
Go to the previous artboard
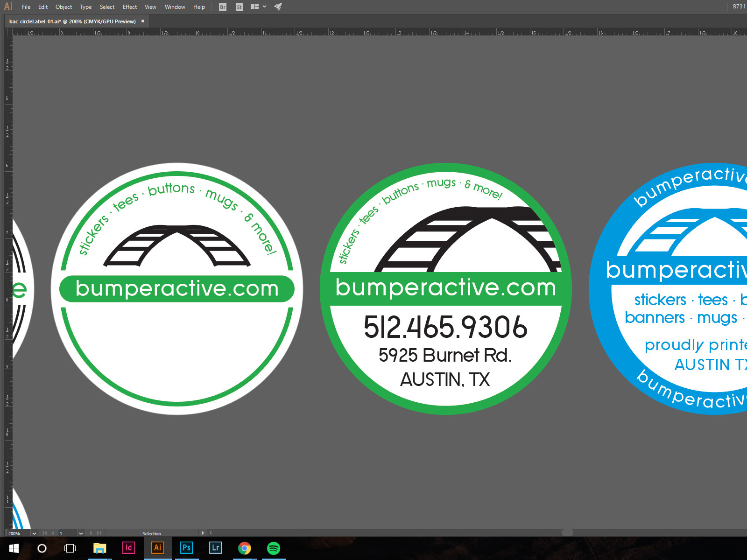coord(53,533)
